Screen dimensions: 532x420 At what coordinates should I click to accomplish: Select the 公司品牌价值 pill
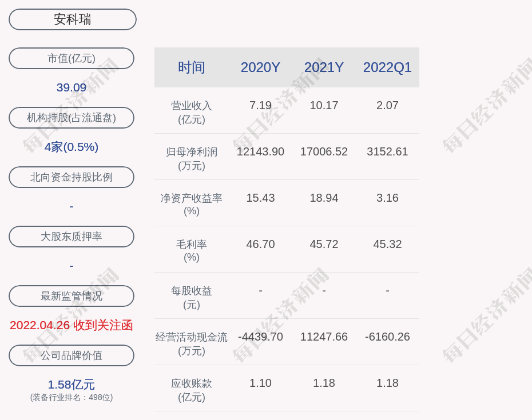coord(72,355)
